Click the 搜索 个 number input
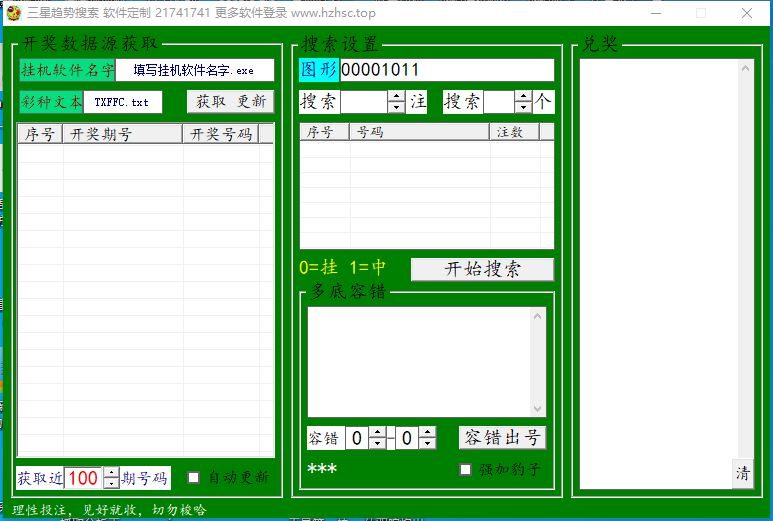 pos(499,102)
